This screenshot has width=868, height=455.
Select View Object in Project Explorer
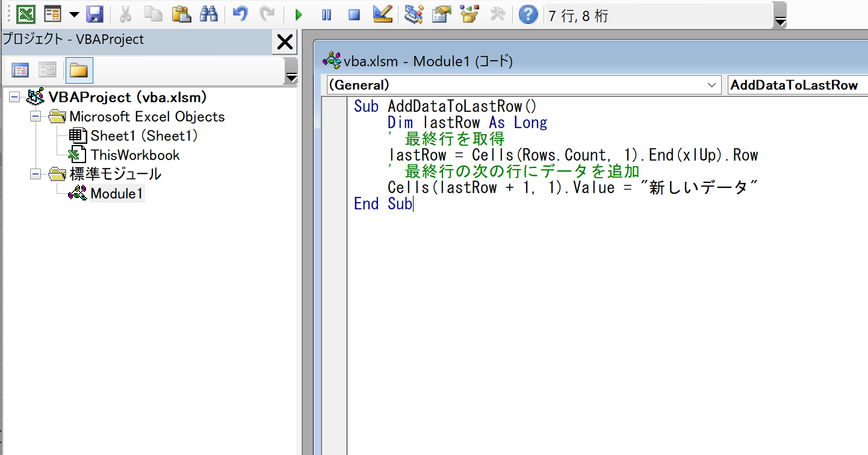[x=47, y=70]
